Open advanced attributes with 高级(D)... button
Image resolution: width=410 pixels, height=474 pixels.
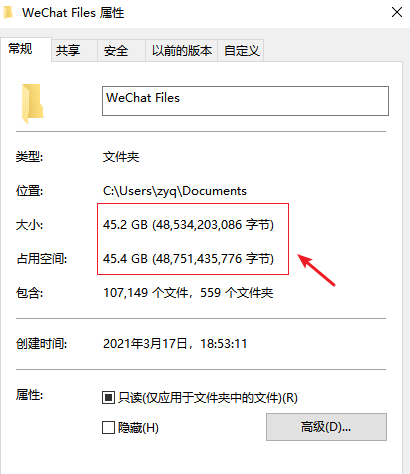(x=326, y=427)
